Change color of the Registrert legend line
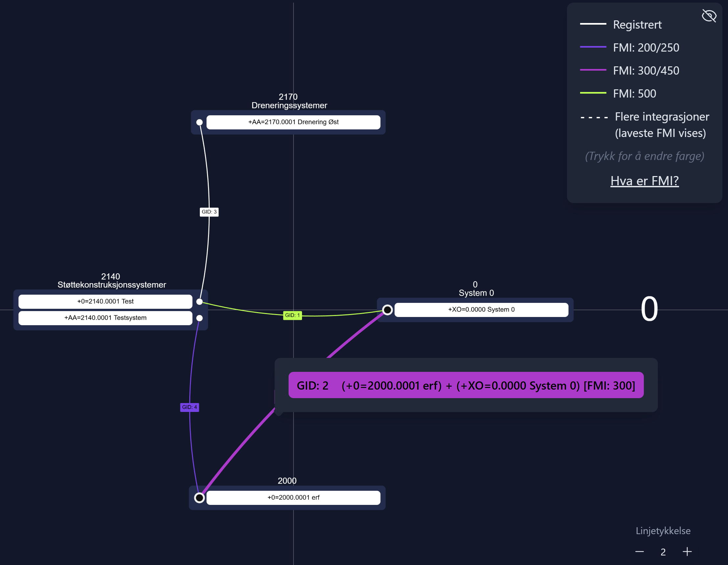 point(593,24)
